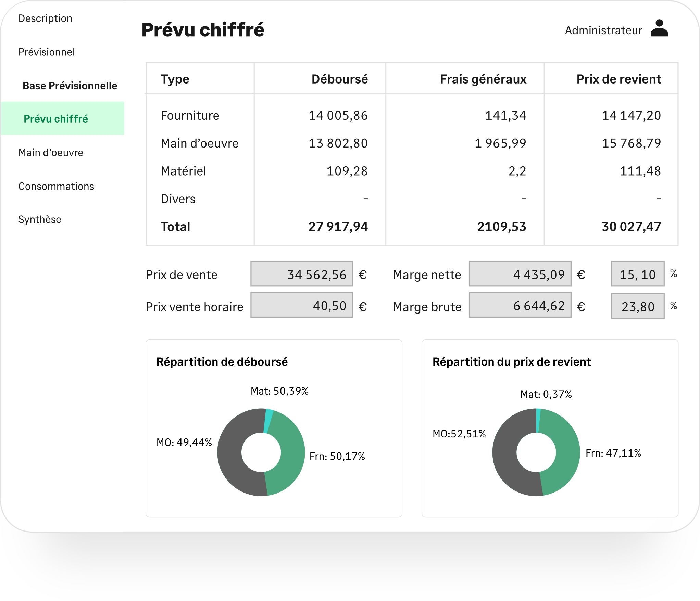Go to the Prévisionnel section
The image size is (700, 601).
47,52
